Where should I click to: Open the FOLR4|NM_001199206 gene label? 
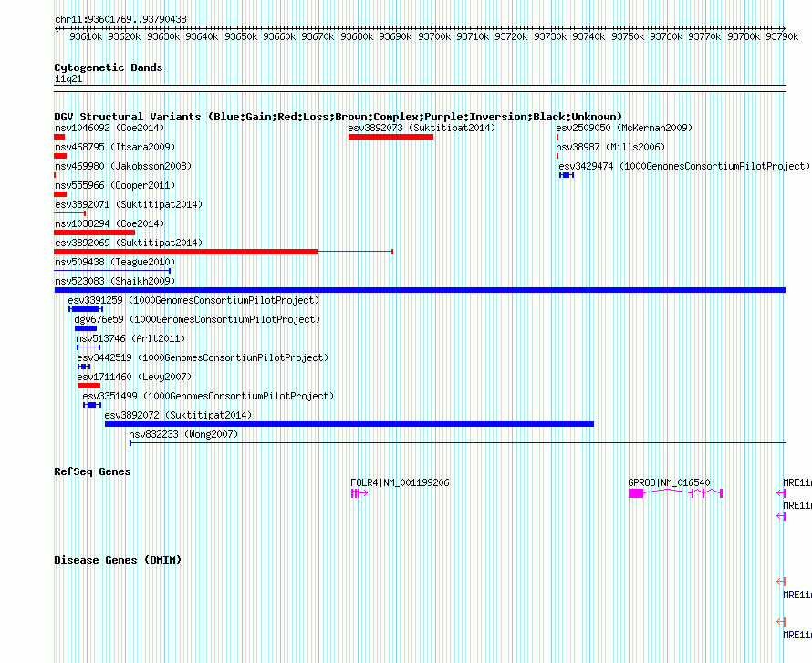tap(400, 483)
